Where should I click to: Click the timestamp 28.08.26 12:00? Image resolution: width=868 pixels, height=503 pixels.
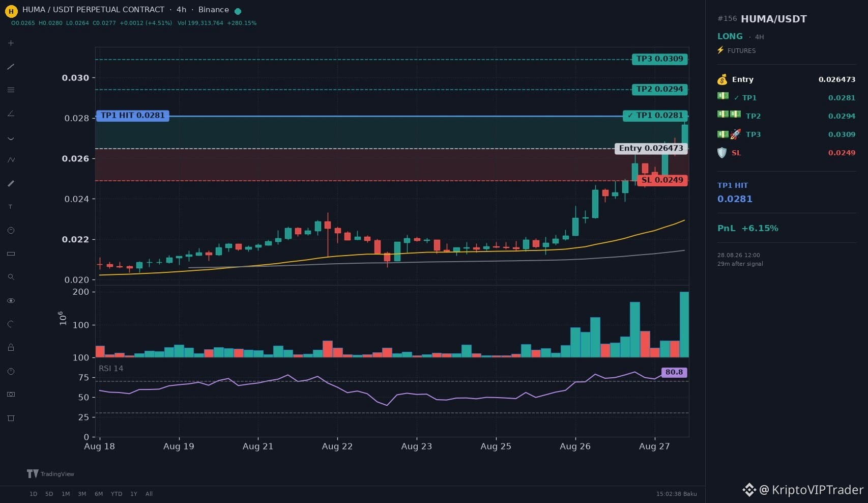tap(739, 255)
